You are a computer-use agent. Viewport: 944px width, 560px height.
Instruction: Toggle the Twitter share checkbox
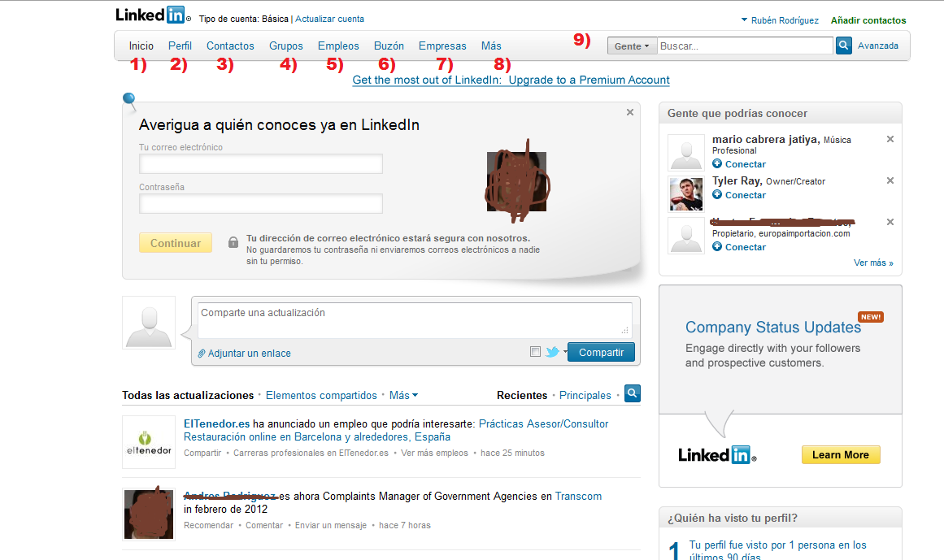pos(535,352)
